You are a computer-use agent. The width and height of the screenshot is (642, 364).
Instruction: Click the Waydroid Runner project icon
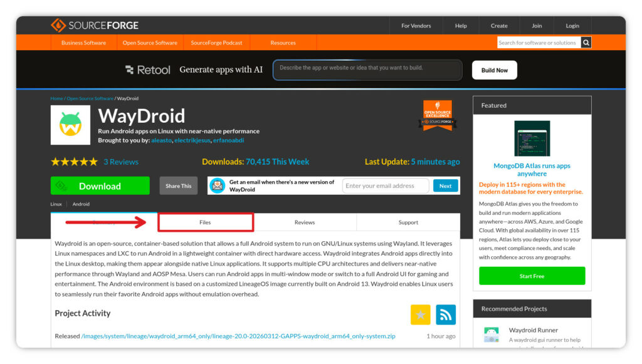pos(491,334)
